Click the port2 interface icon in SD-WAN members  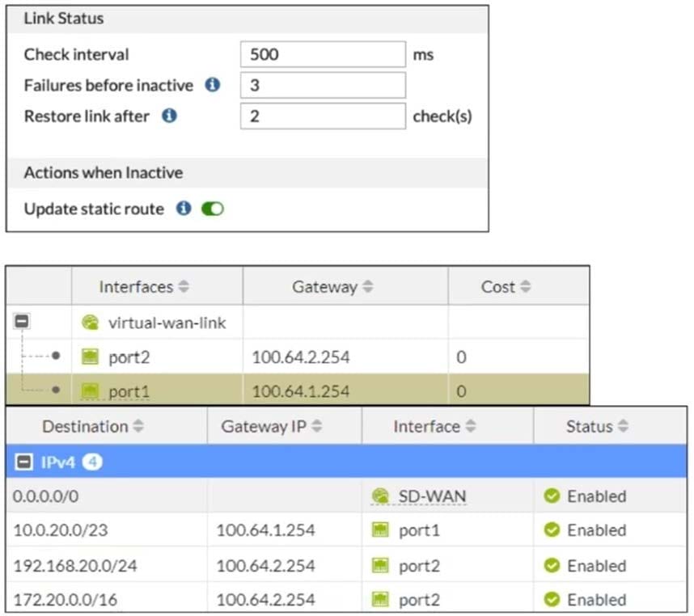coord(91,357)
